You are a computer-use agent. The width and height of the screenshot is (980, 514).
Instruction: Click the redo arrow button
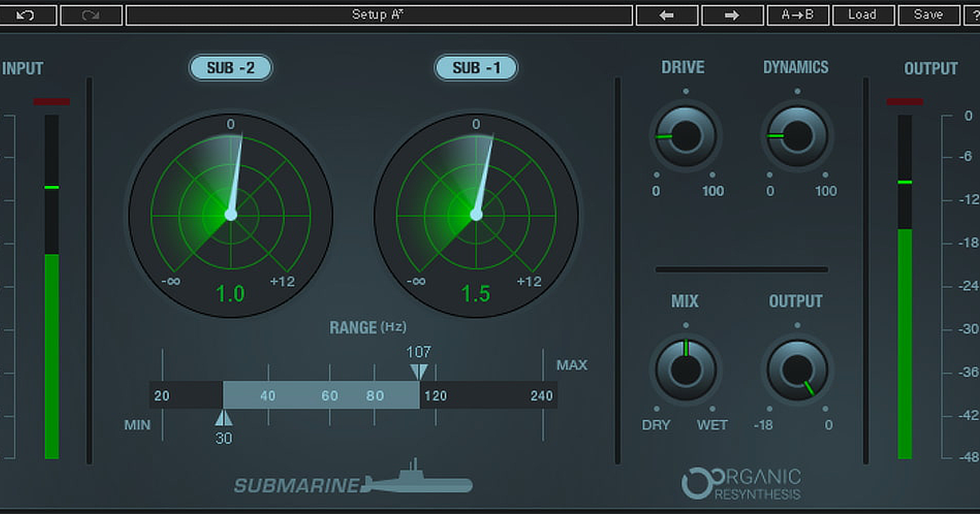click(x=91, y=15)
